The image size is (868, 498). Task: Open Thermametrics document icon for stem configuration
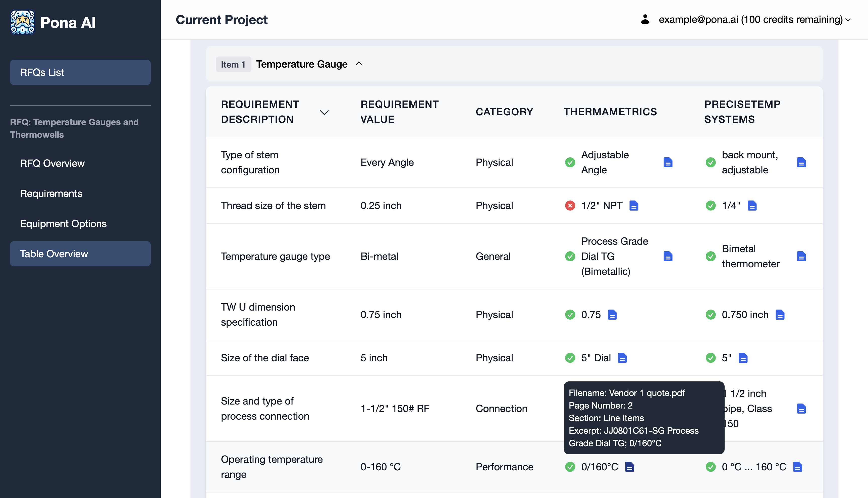coord(668,163)
